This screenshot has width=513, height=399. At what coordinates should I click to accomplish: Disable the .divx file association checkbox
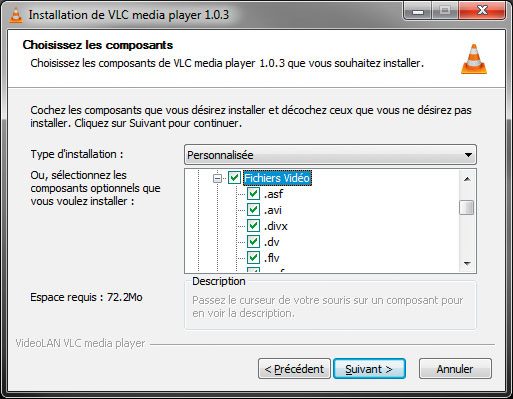tap(253, 226)
